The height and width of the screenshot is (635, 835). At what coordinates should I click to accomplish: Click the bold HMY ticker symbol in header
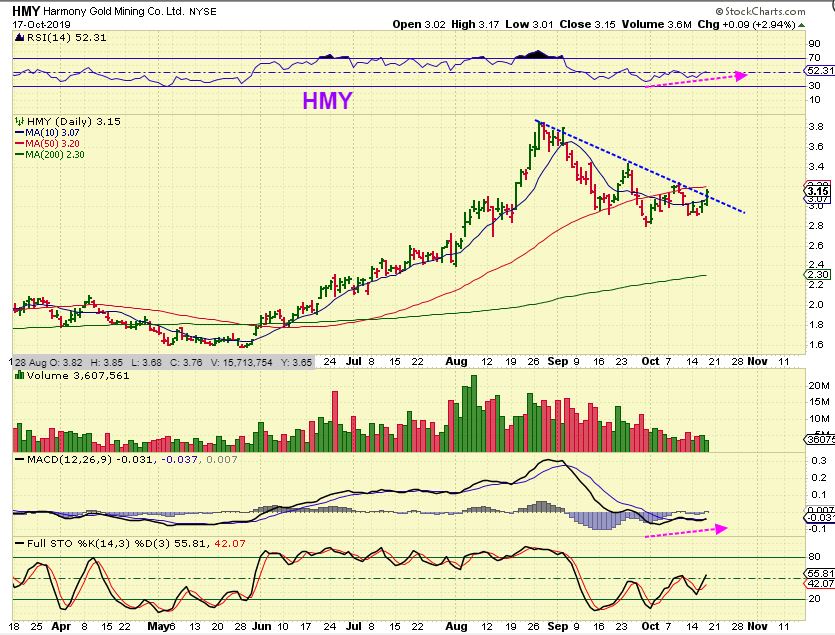[x=27, y=11]
